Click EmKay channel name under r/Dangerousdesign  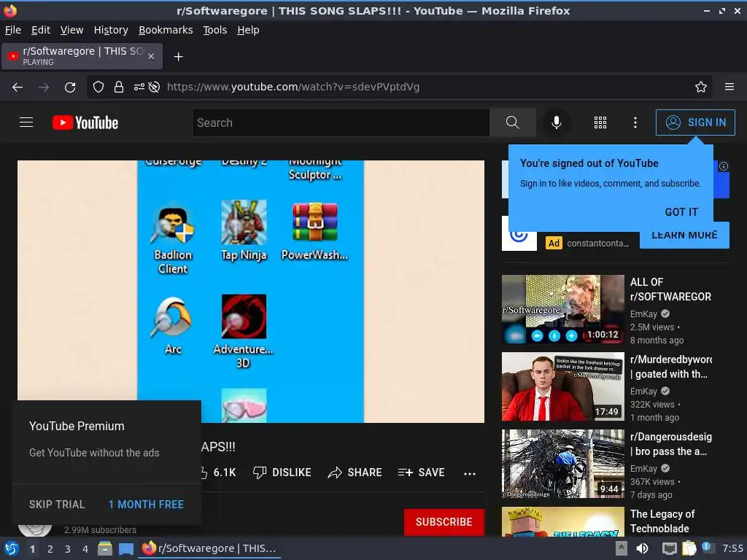pyautogui.click(x=643, y=469)
